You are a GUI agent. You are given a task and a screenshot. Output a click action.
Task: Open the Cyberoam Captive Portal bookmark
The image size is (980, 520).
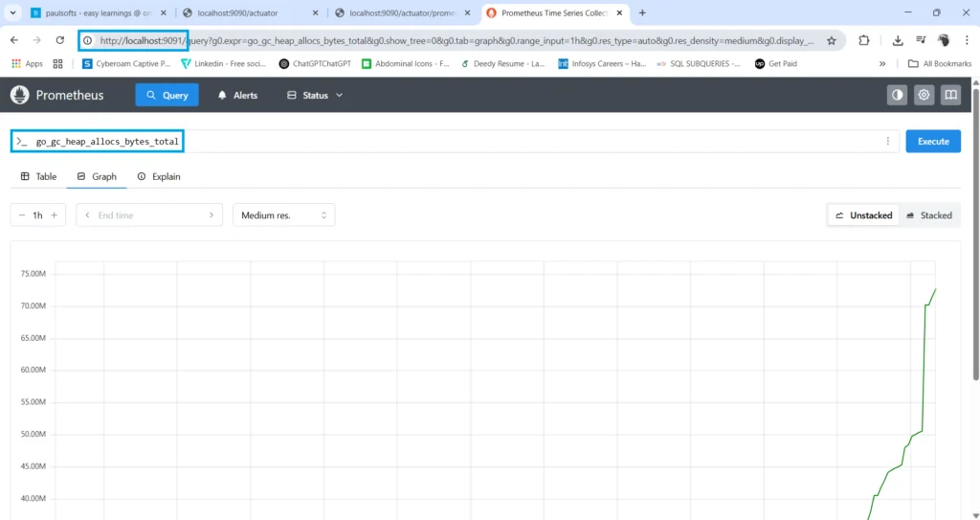tap(127, 64)
